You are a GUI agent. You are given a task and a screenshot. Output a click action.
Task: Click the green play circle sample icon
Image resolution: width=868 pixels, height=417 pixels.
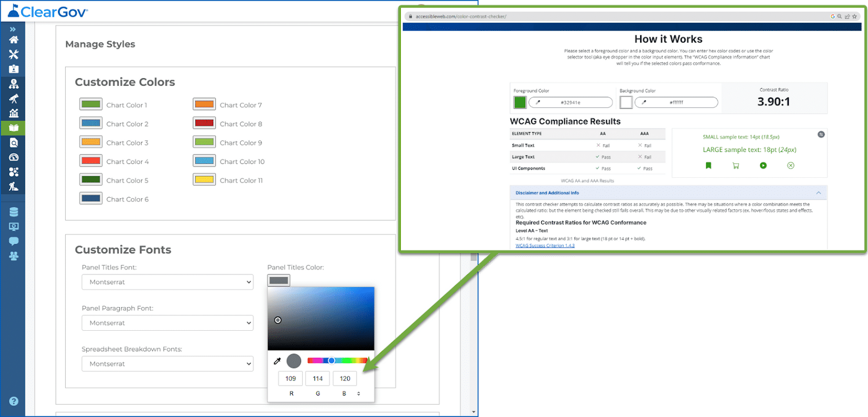763,165
